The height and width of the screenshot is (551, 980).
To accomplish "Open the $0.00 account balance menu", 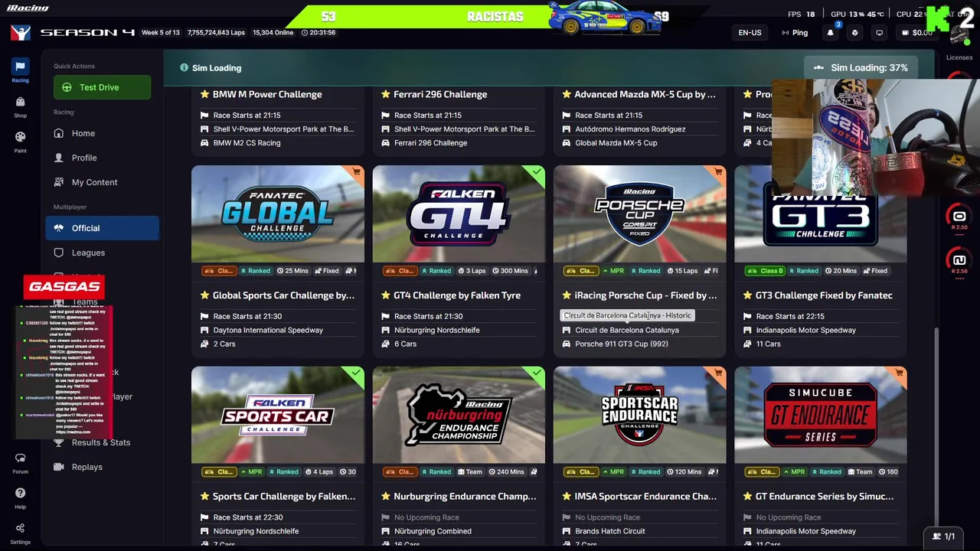I will pos(916,33).
